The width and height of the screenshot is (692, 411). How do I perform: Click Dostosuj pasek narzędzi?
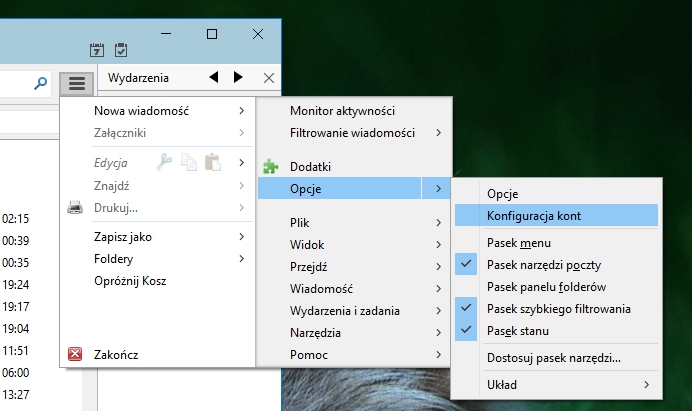tap(554, 357)
